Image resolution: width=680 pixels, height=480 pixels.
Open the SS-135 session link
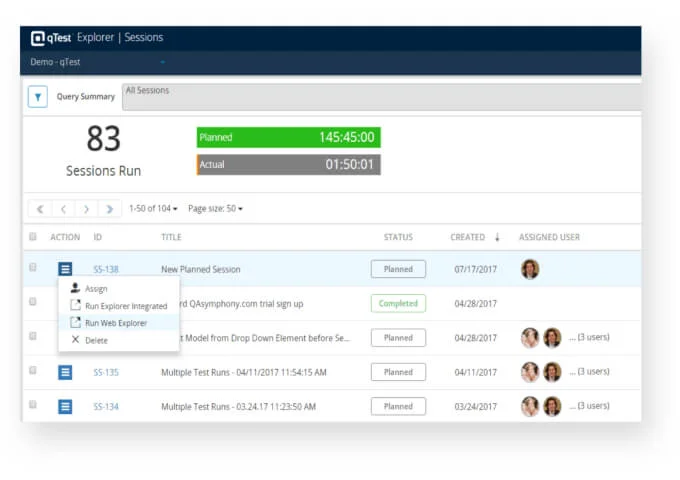(106, 372)
